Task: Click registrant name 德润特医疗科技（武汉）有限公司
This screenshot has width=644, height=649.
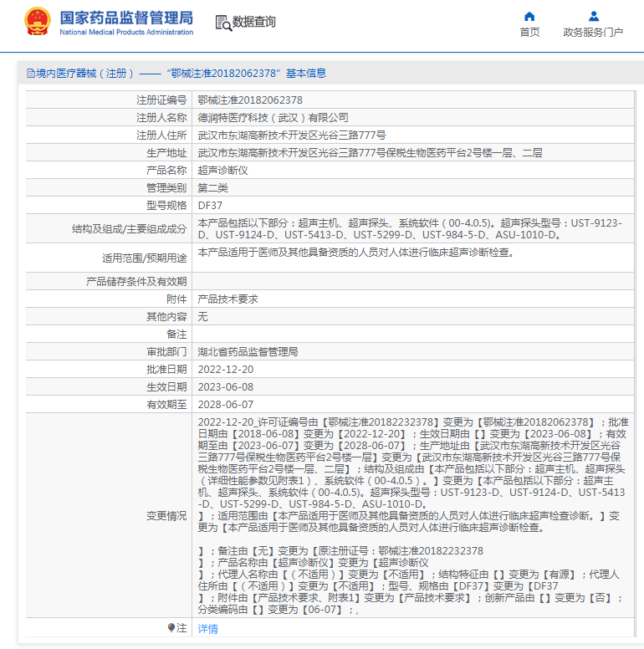Action: (x=273, y=117)
